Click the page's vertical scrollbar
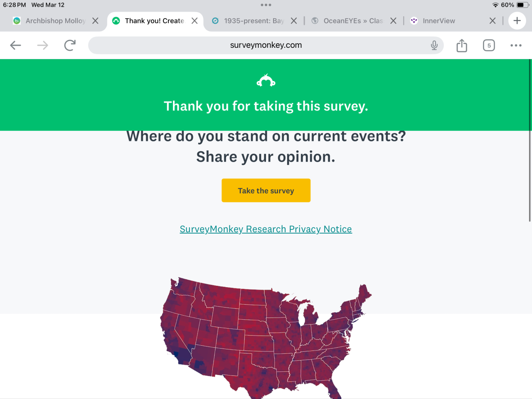This screenshot has height=399, width=532. [530, 141]
